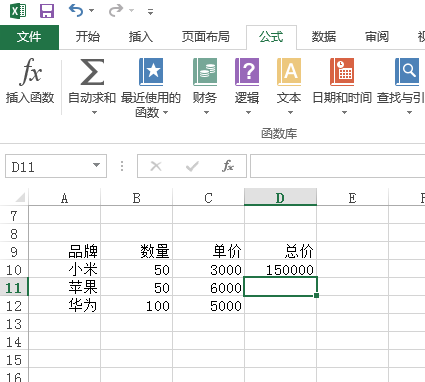Select row 9 header
The height and width of the screenshot is (382, 425).
click(x=14, y=252)
